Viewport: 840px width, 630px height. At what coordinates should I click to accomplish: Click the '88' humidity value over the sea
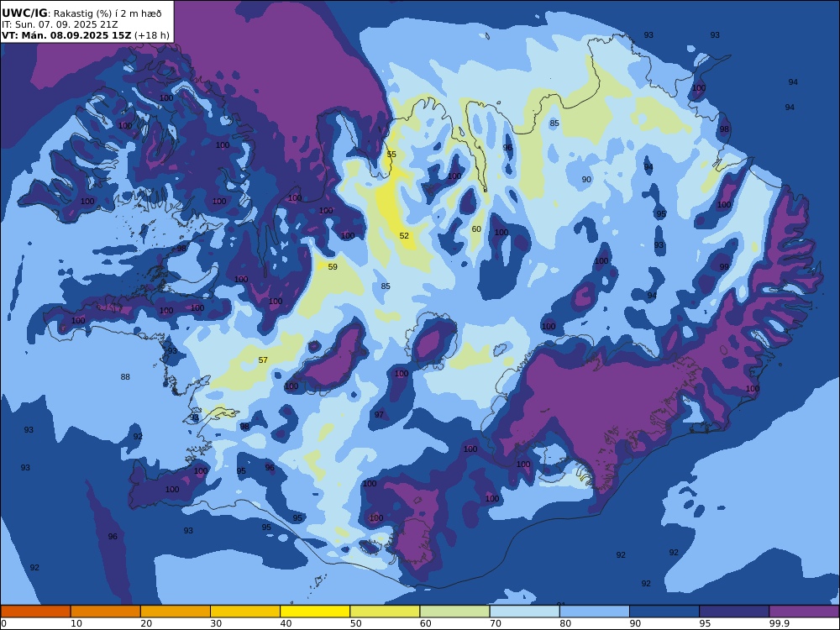pos(125,376)
